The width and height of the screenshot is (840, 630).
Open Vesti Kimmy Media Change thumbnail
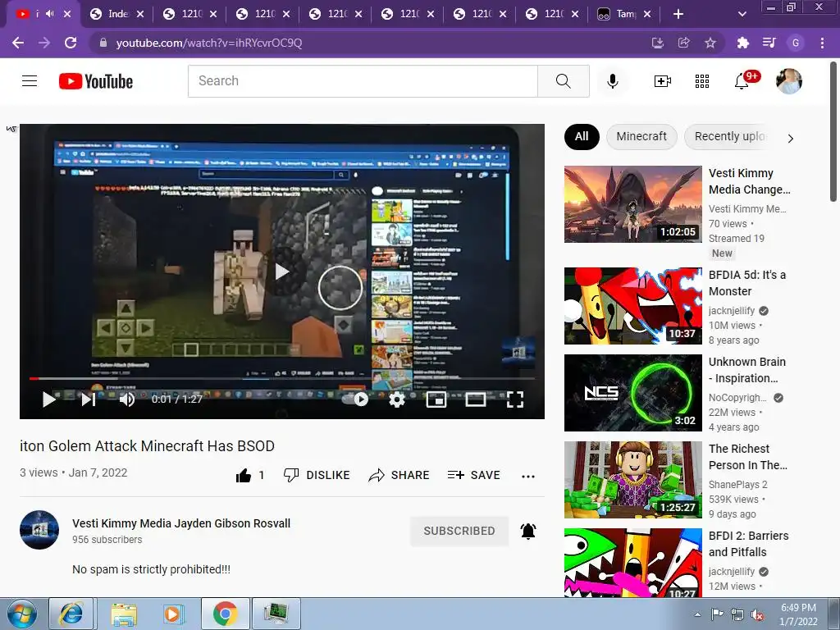point(632,204)
